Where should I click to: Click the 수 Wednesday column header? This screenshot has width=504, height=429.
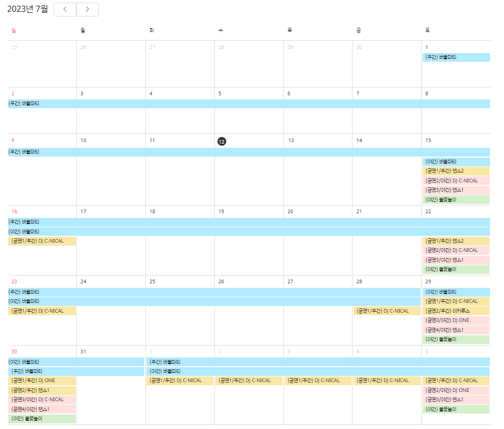tap(221, 30)
